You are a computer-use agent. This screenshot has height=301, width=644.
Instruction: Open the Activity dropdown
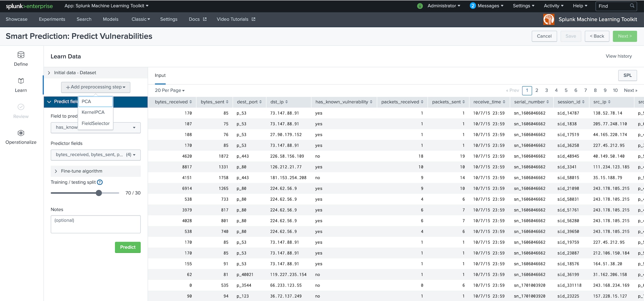click(x=553, y=6)
